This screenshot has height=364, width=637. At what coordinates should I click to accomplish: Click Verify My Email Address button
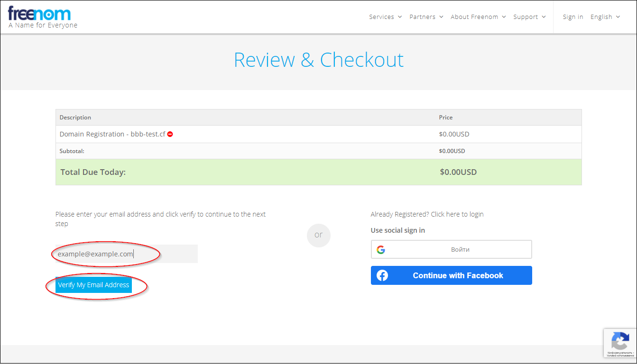point(93,285)
